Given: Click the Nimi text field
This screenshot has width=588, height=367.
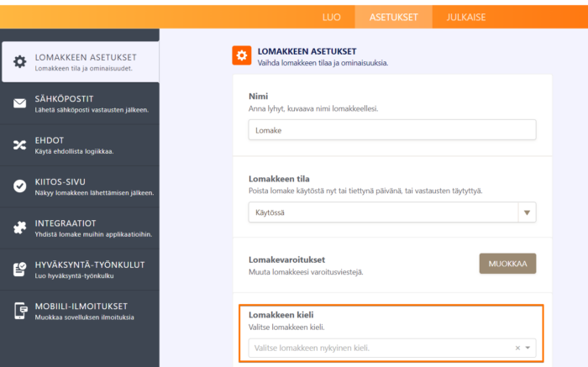Looking at the screenshot, I should coord(392,130).
